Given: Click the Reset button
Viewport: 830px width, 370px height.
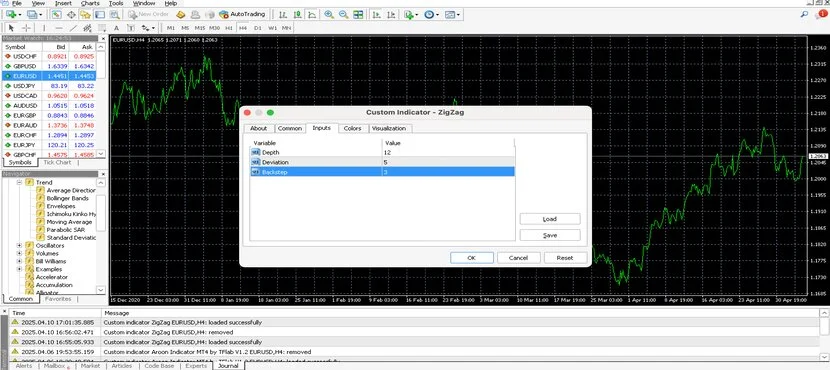Looking at the screenshot, I should (565, 258).
